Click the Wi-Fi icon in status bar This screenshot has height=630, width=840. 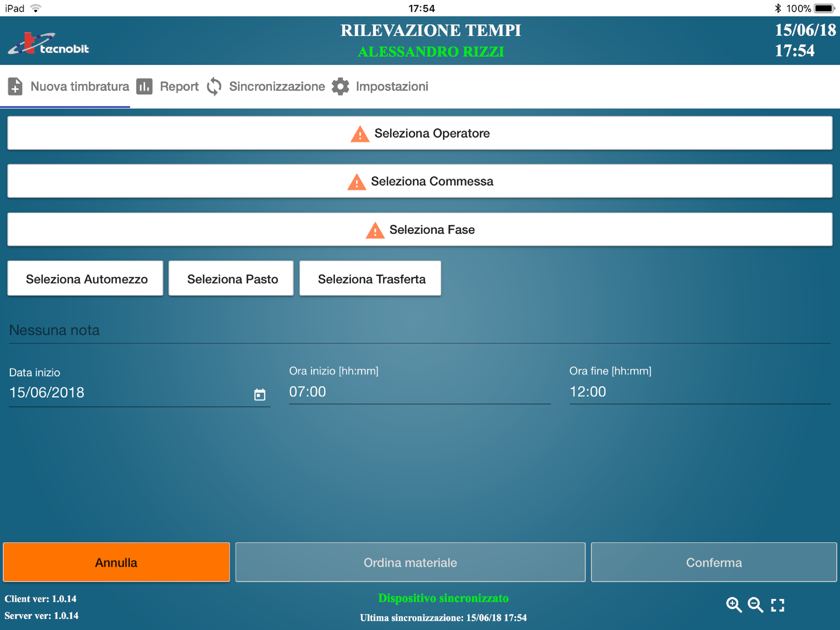pyautogui.click(x=36, y=8)
